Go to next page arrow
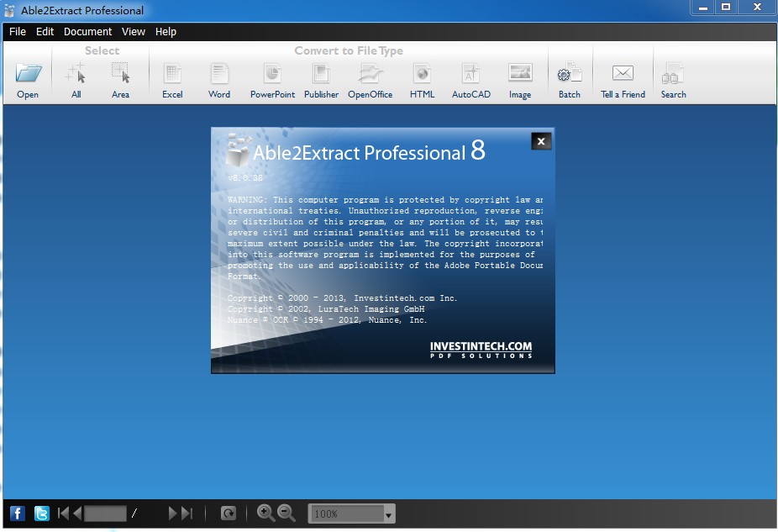 (173, 514)
